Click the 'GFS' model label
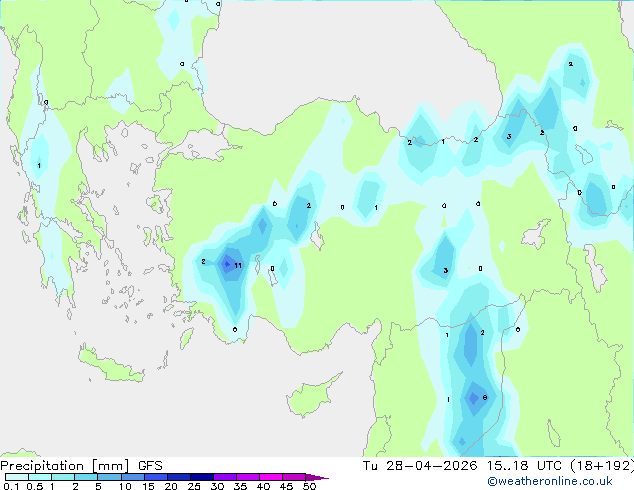The height and width of the screenshot is (490, 634). click(x=150, y=466)
